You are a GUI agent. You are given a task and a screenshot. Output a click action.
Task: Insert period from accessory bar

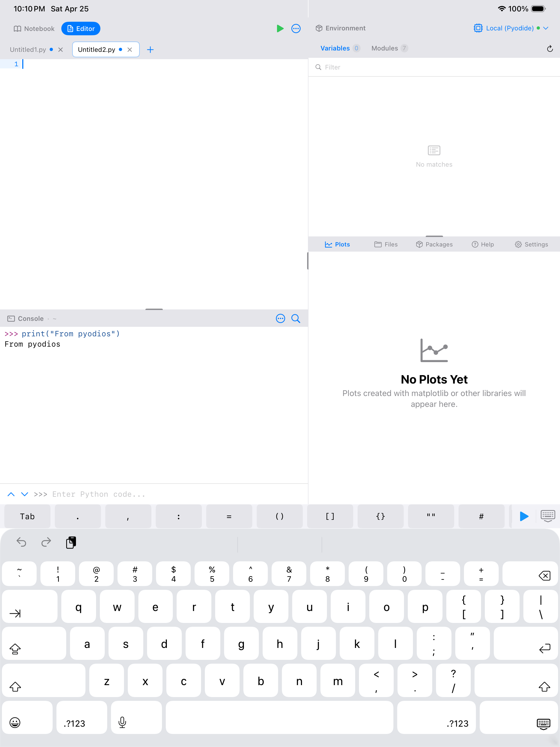78,516
